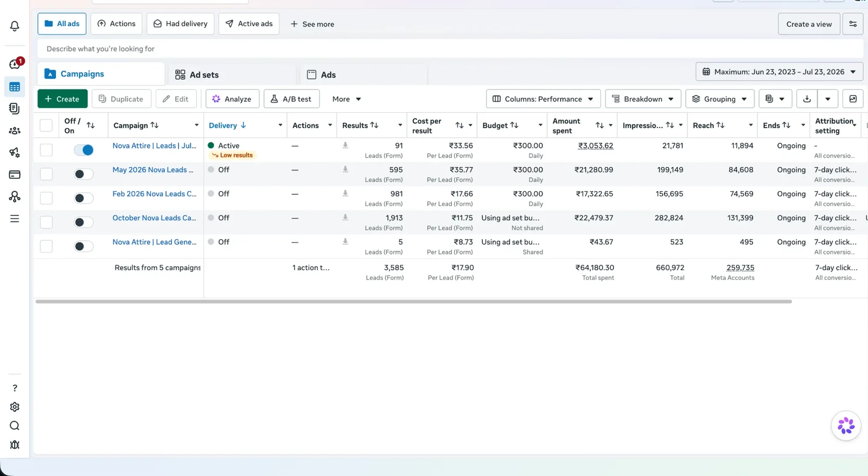
Task: Click the Create a view button
Action: (x=809, y=24)
